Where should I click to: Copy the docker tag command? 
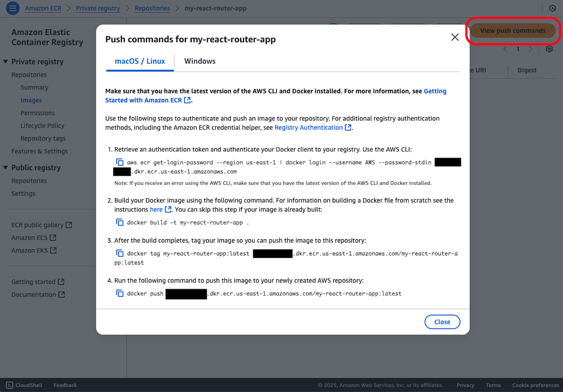pos(120,253)
